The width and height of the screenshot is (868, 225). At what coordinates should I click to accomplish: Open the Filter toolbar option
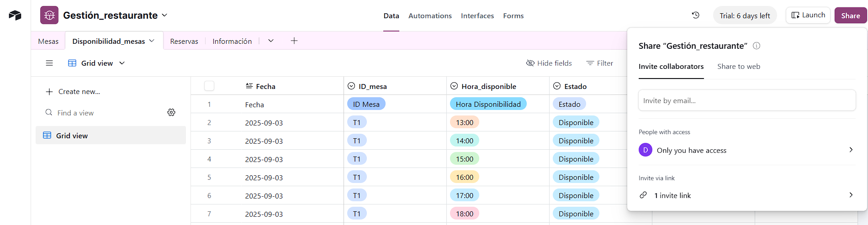click(x=599, y=63)
